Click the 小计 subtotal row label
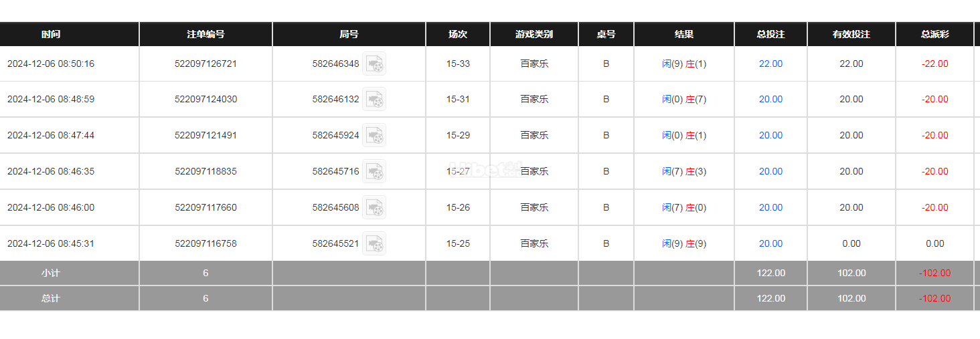Screen dimensions: 980x339 point(51,273)
